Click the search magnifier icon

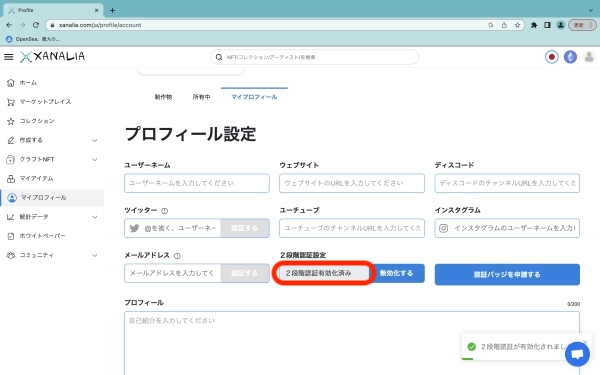[x=219, y=57]
